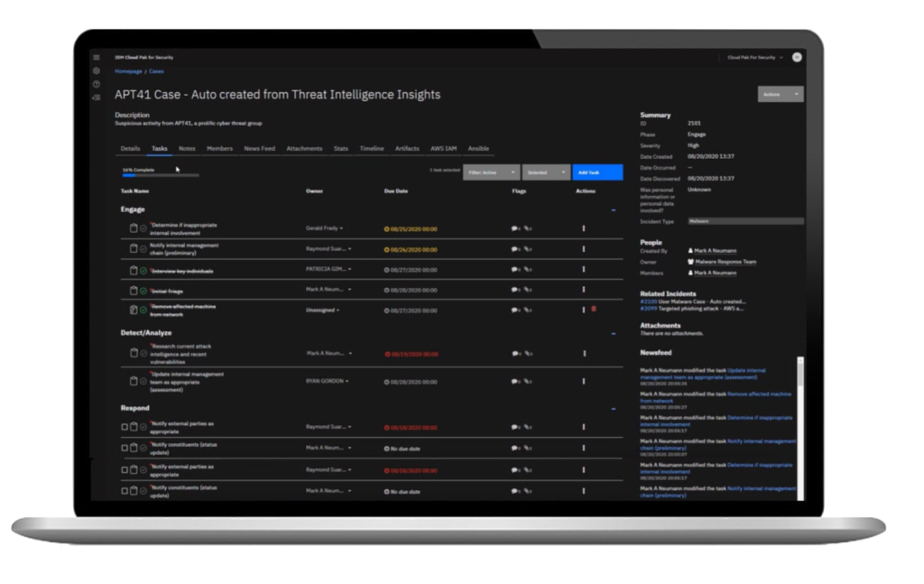Open attachments icon for Notify internal management chain

pos(528,249)
